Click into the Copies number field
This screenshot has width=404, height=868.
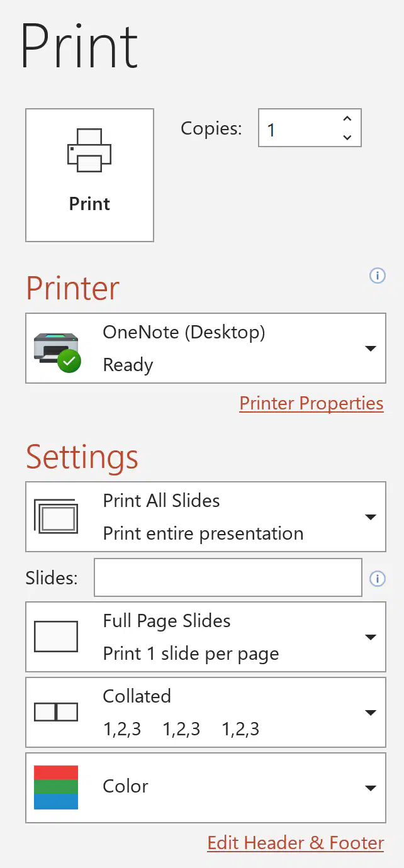pyautogui.click(x=298, y=128)
